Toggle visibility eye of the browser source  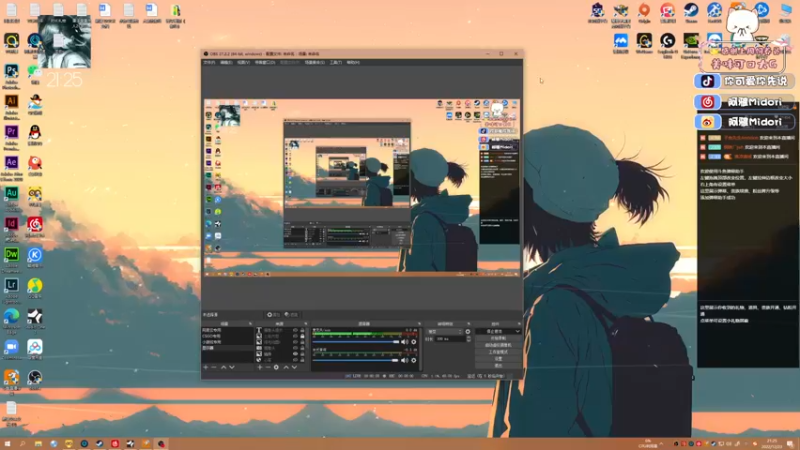[x=295, y=360]
